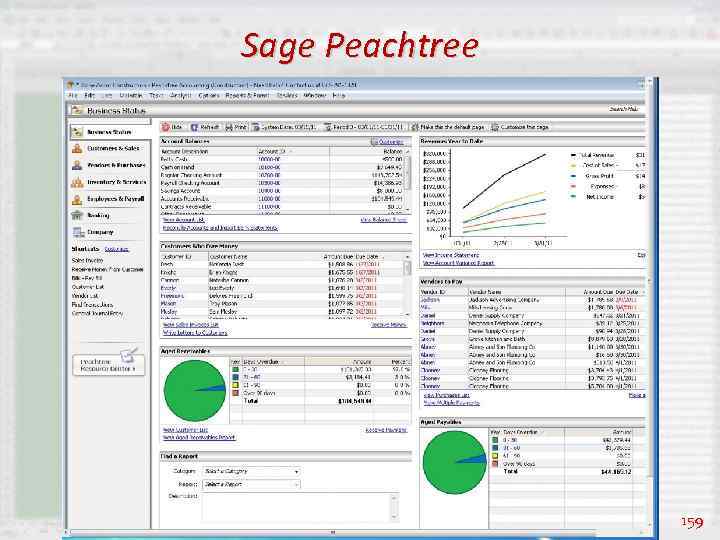The image size is (720, 540).
Task: Open the Help menu
Action: [338, 96]
